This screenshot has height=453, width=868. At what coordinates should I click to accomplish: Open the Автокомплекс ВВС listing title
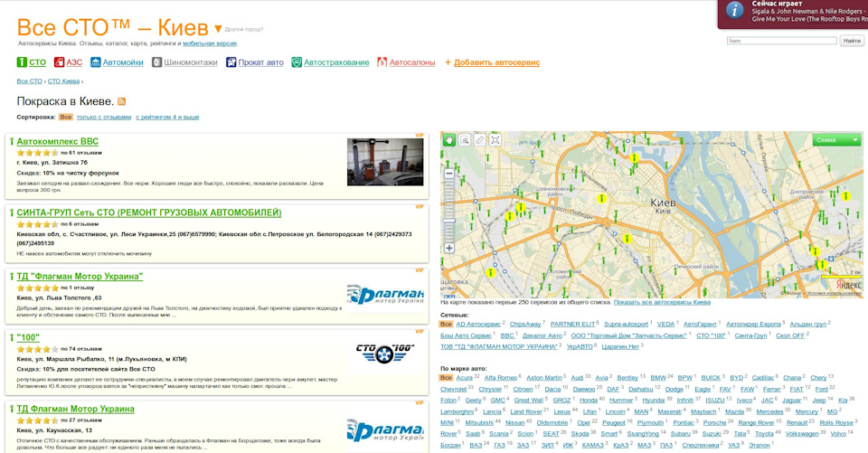coord(58,141)
